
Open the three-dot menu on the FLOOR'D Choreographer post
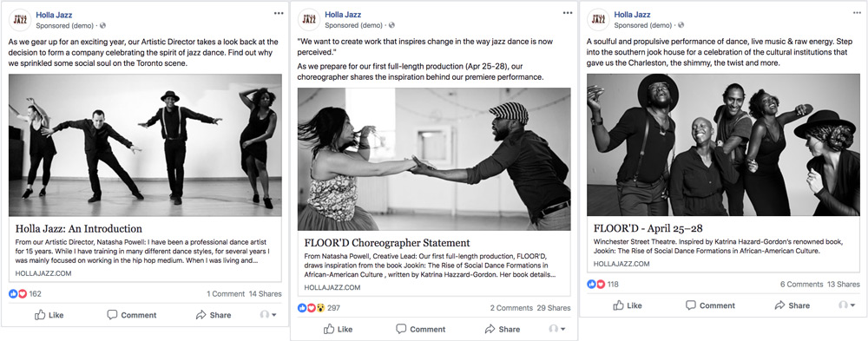point(568,13)
